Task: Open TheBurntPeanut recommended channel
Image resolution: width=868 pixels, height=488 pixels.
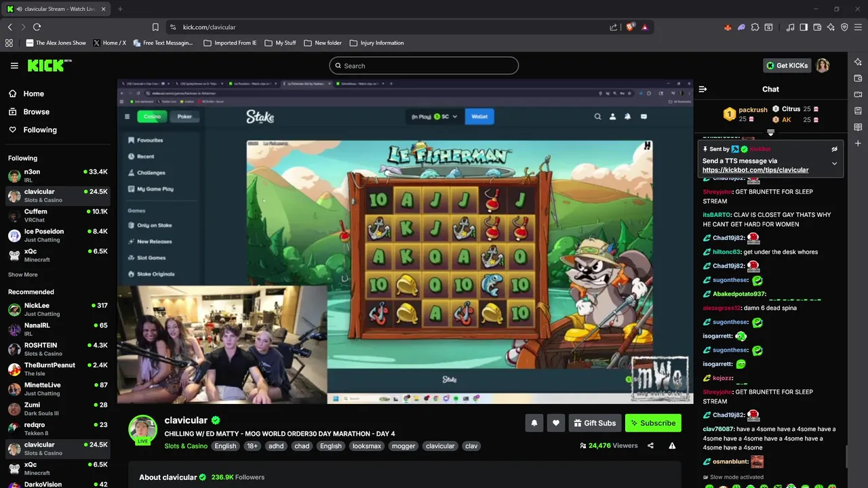Action: click(58, 369)
